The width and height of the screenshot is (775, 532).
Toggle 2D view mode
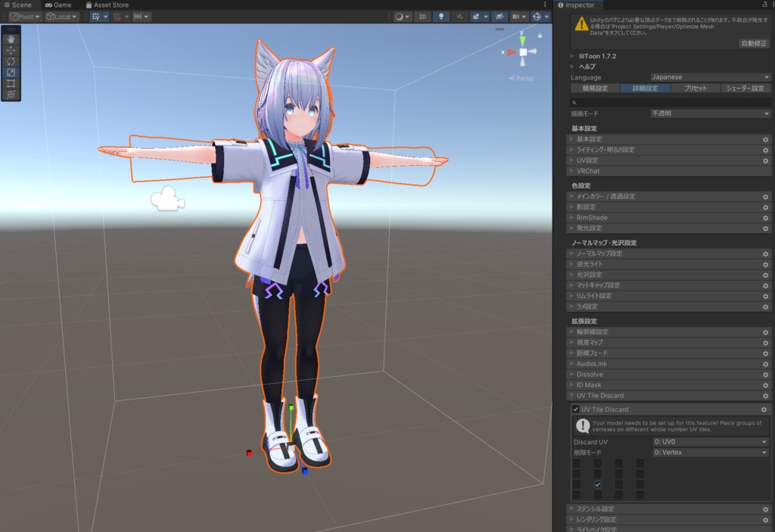coord(422,16)
